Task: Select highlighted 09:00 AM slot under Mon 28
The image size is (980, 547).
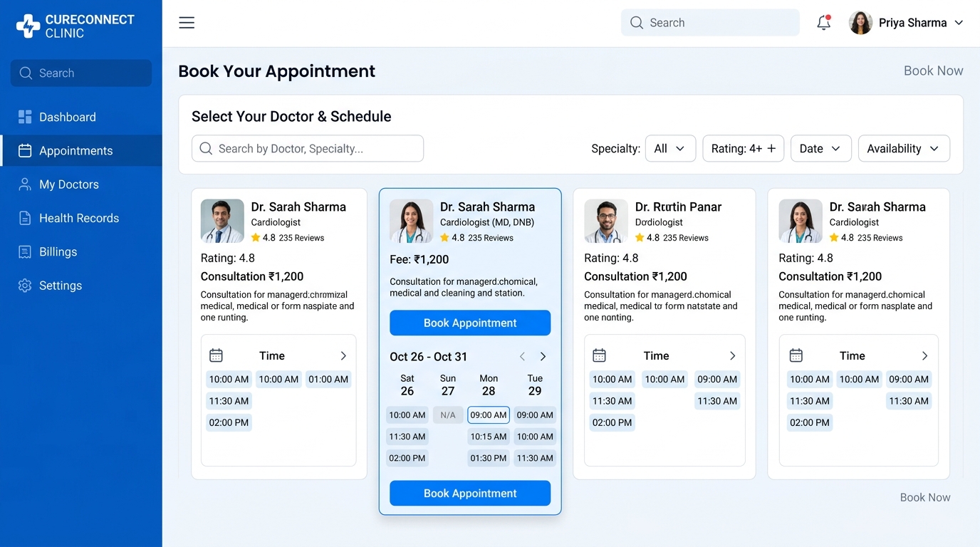Action: 489,415
